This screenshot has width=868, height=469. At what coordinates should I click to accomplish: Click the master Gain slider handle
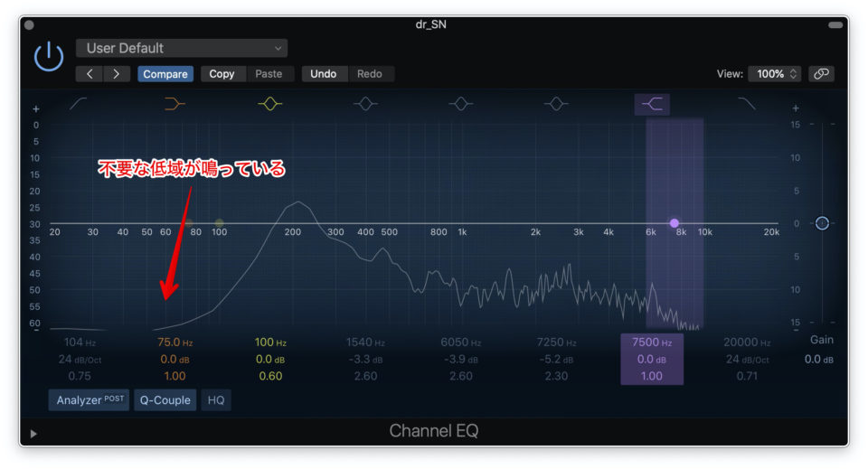(822, 223)
